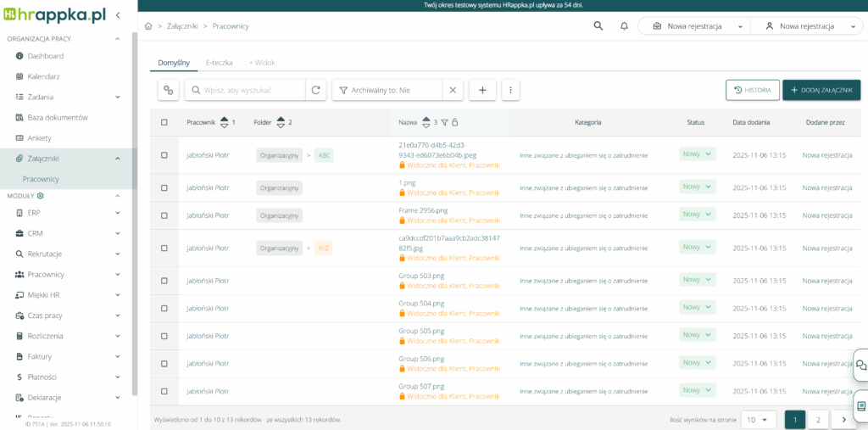Open results per page dropdown
Image resolution: width=868 pixels, height=430 pixels.
click(x=758, y=419)
